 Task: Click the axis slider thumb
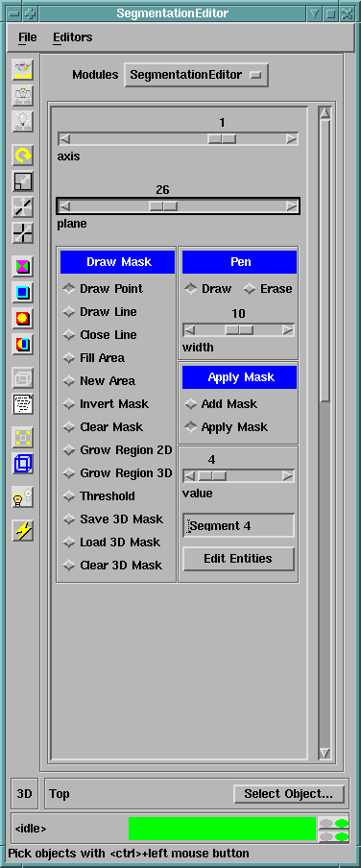[222, 139]
